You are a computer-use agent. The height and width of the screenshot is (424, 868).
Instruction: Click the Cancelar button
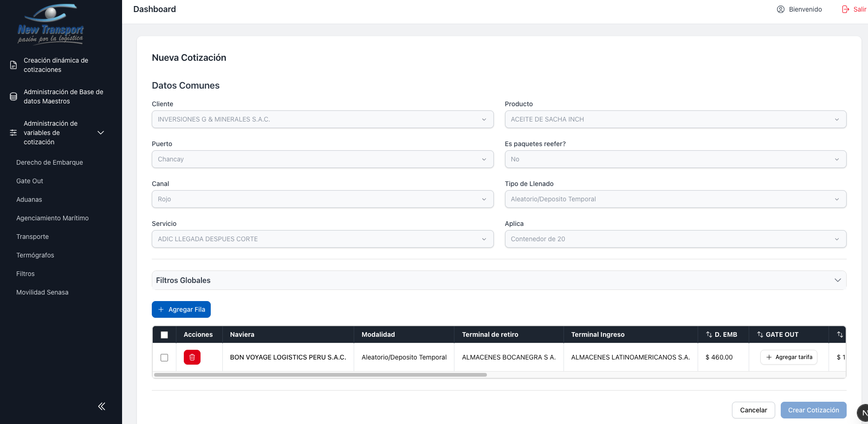753,410
